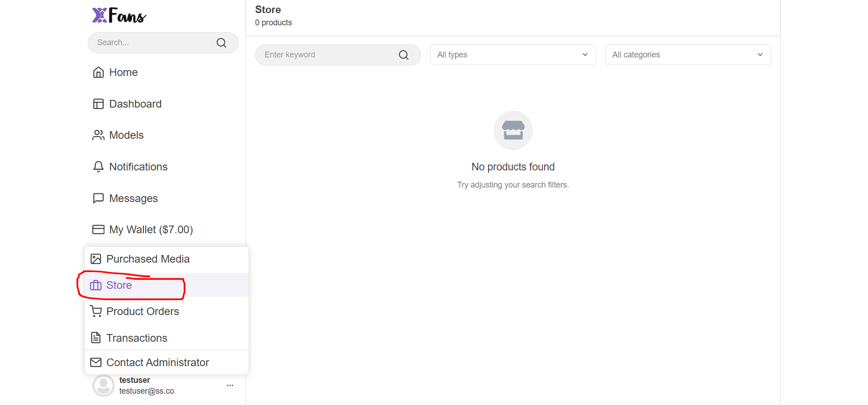Open the All types dropdown
The width and height of the screenshot is (868, 405).
point(512,55)
